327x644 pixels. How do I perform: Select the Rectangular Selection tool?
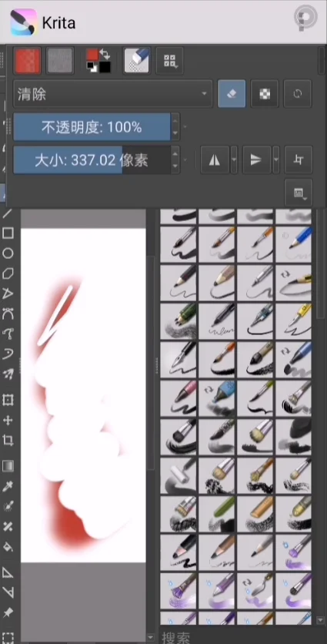[x=8, y=637]
